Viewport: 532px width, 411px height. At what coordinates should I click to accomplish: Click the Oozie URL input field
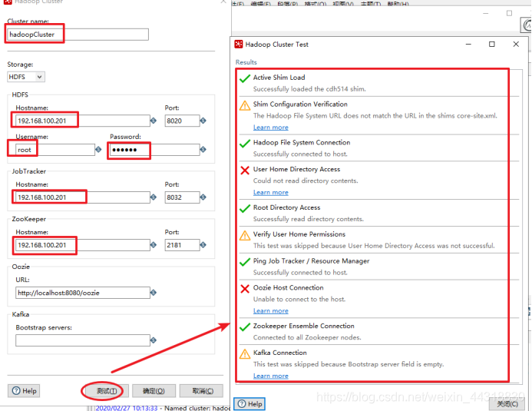coord(83,293)
